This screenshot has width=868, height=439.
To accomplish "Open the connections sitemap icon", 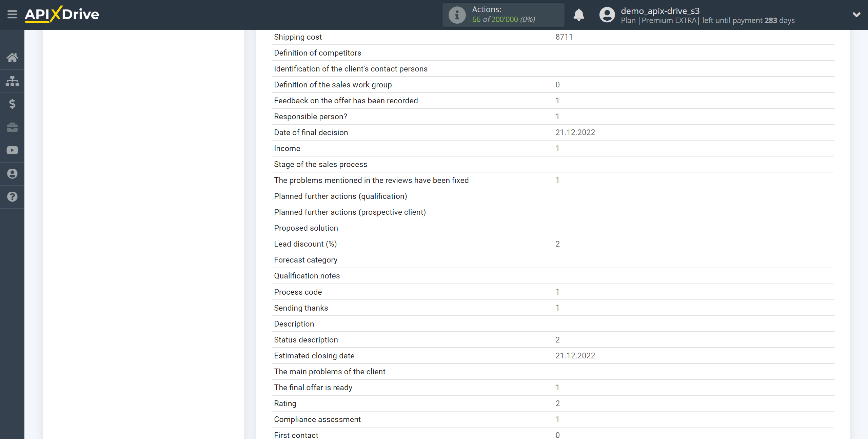I will [12, 81].
